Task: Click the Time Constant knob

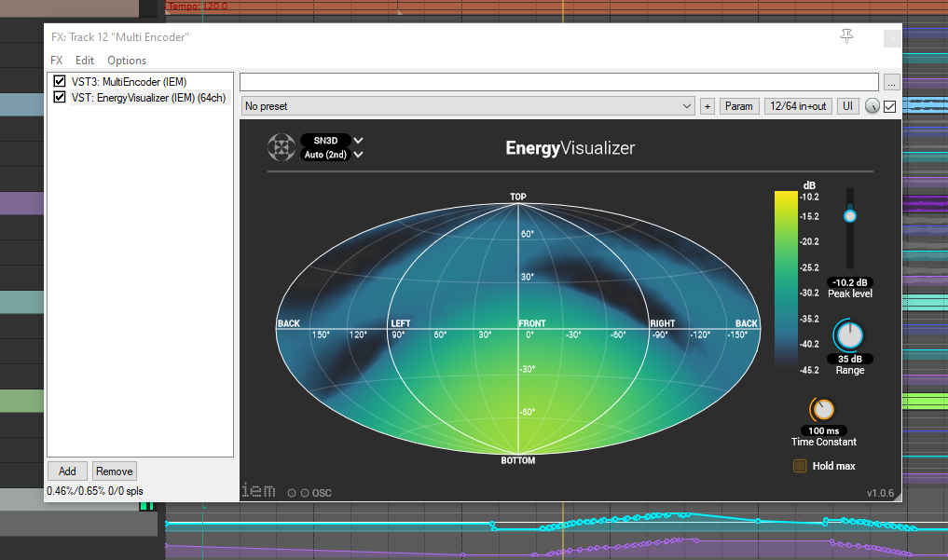Action: pyautogui.click(x=823, y=410)
